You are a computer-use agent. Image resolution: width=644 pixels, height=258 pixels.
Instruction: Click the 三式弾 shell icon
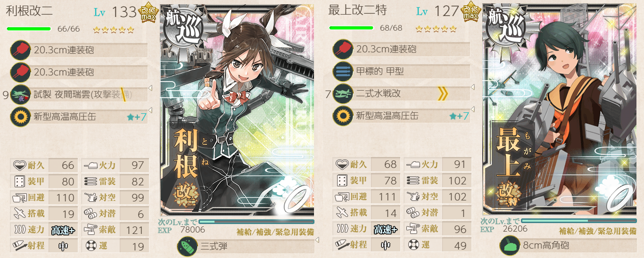click(x=187, y=246)
